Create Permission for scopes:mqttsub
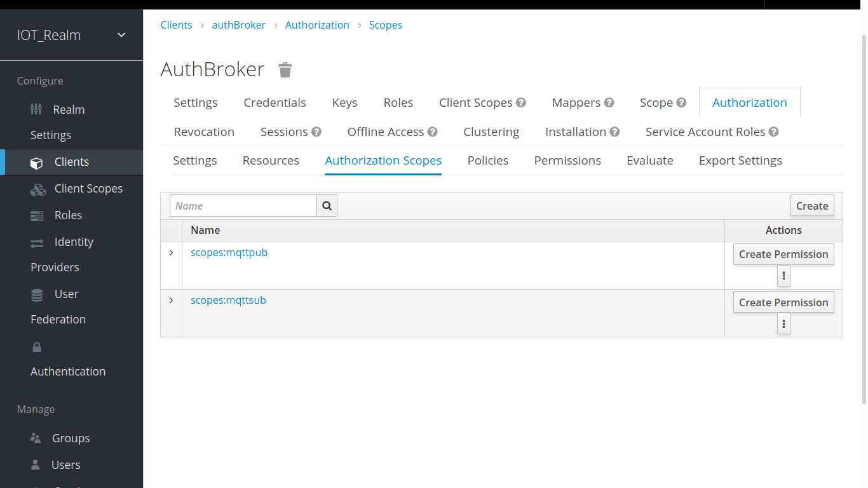This screenshot has width=868, height=488. [x=783, y=302]
